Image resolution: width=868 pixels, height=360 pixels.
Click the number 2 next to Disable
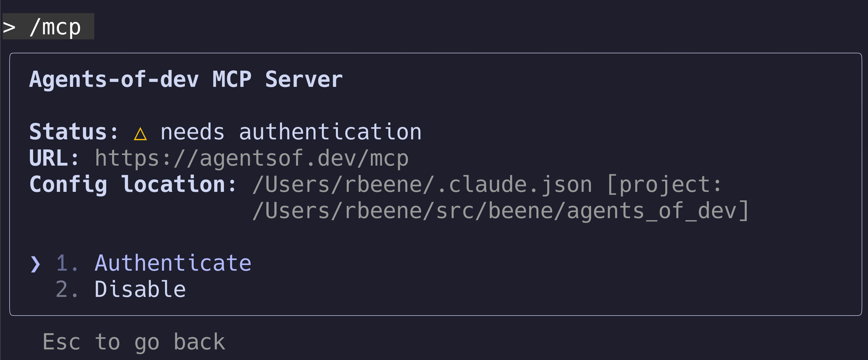pyautogui.click(x=66, y=289)
